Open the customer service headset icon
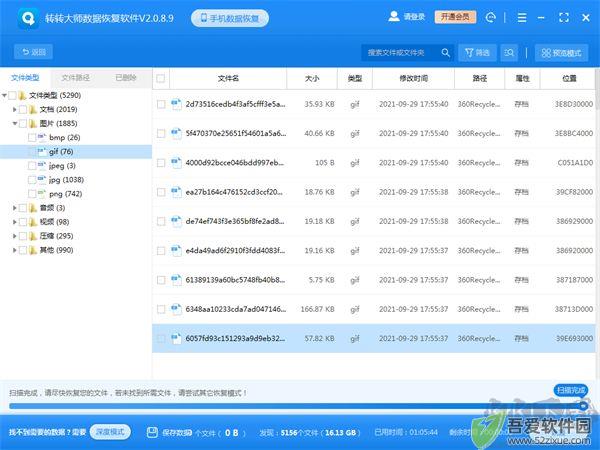 [x=491, y=17]
